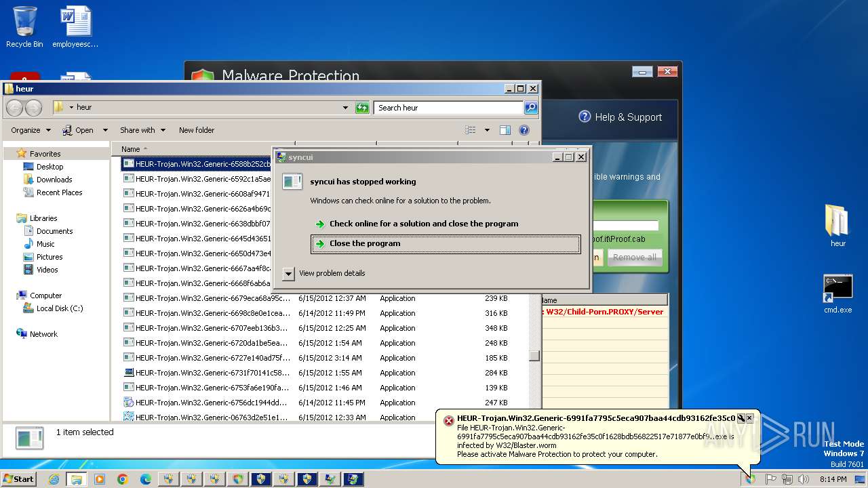Screen dimensions: 868x488
Task: Click the Desktop icon under Favorites
Action: click(28, 167)
